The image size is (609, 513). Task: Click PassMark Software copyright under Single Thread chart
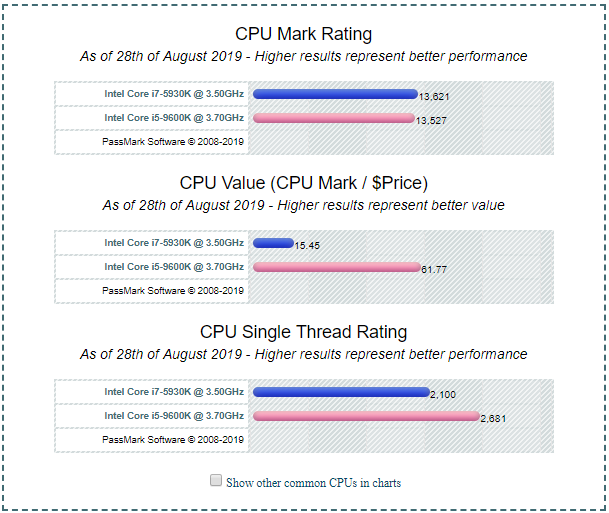coord(173,440)
